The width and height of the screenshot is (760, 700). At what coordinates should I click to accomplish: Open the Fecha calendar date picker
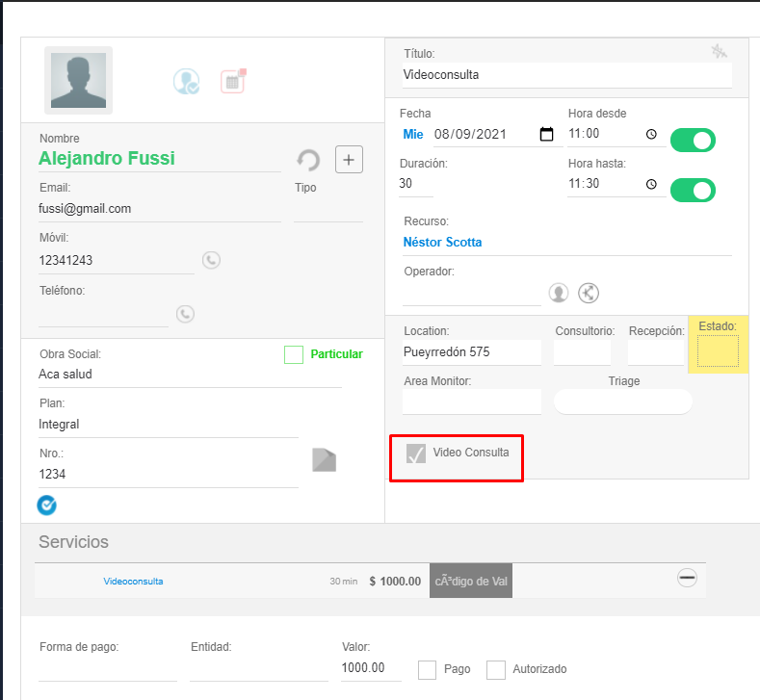click(x=546, y=135)
